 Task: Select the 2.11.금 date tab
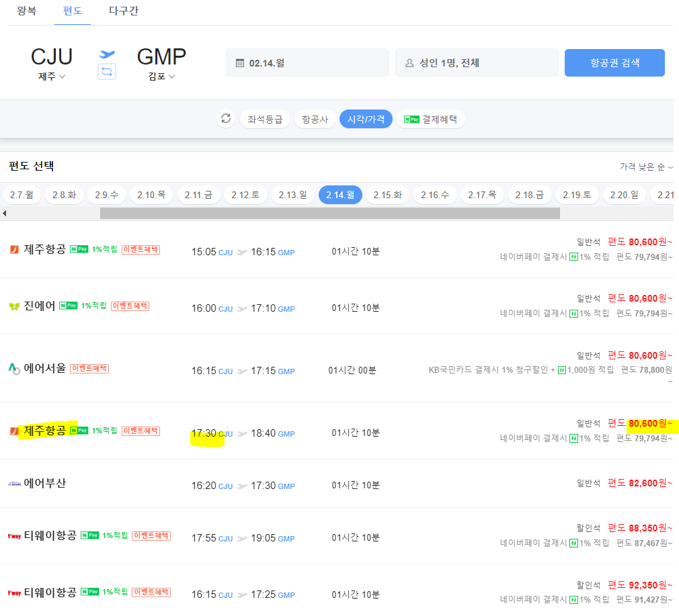(198, 195)
